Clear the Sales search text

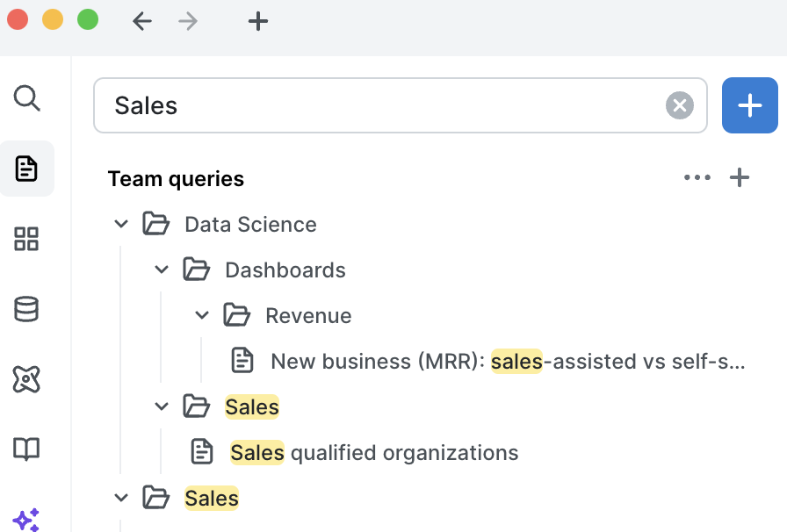(679, 106)
